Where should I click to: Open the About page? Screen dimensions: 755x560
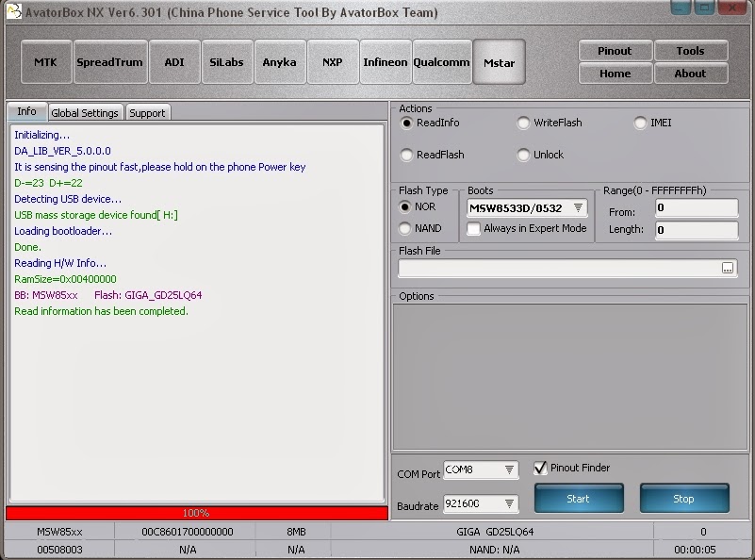pos(691,74)
